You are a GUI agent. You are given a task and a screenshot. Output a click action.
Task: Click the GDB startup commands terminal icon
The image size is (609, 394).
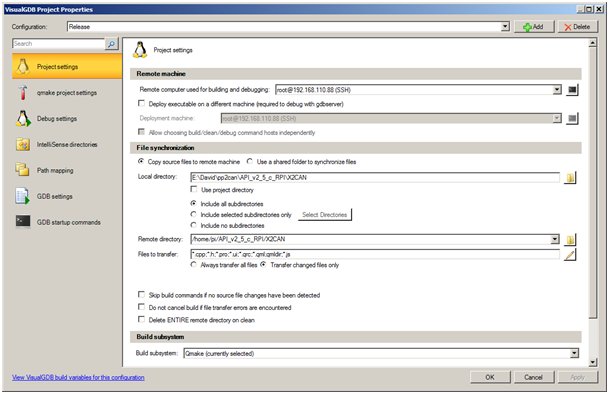[x=23, y=221]
